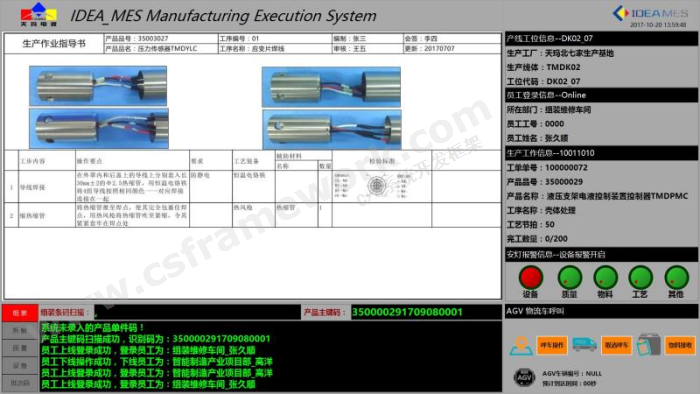
Task: Click the material box with tag icon
Action: [648, 344]
